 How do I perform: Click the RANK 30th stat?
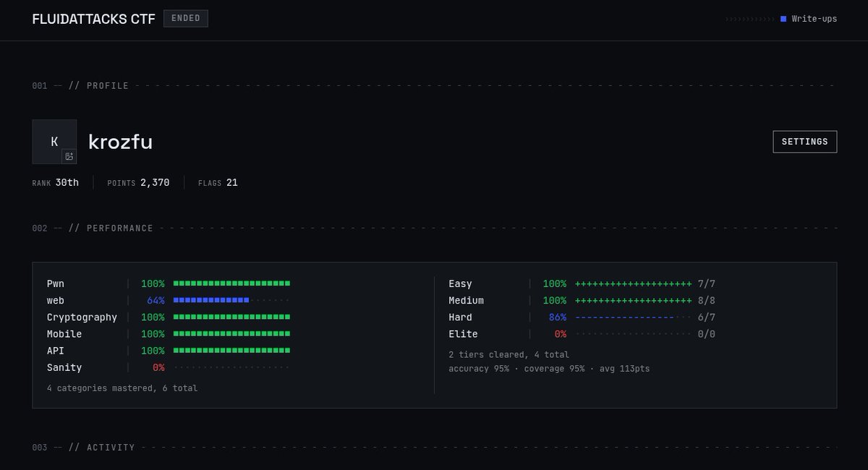tap(55, 183)
